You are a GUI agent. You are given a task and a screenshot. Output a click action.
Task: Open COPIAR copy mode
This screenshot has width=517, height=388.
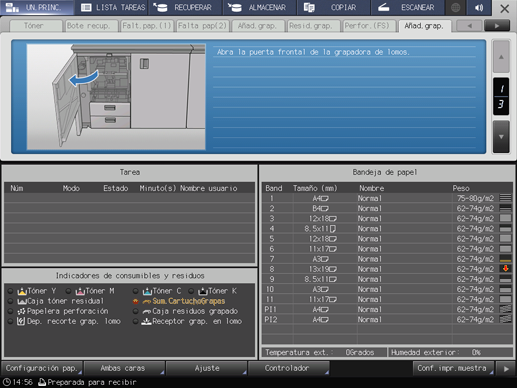pos(333,7)
